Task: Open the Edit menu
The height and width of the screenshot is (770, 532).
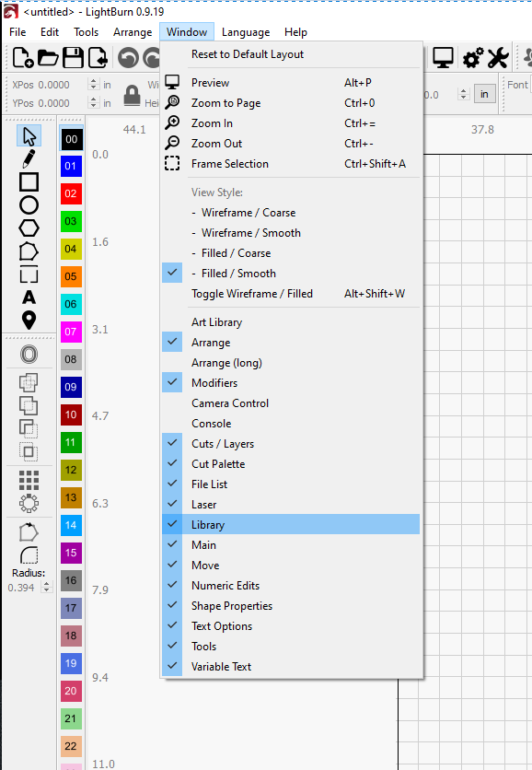Action: [x=50, y=32]
